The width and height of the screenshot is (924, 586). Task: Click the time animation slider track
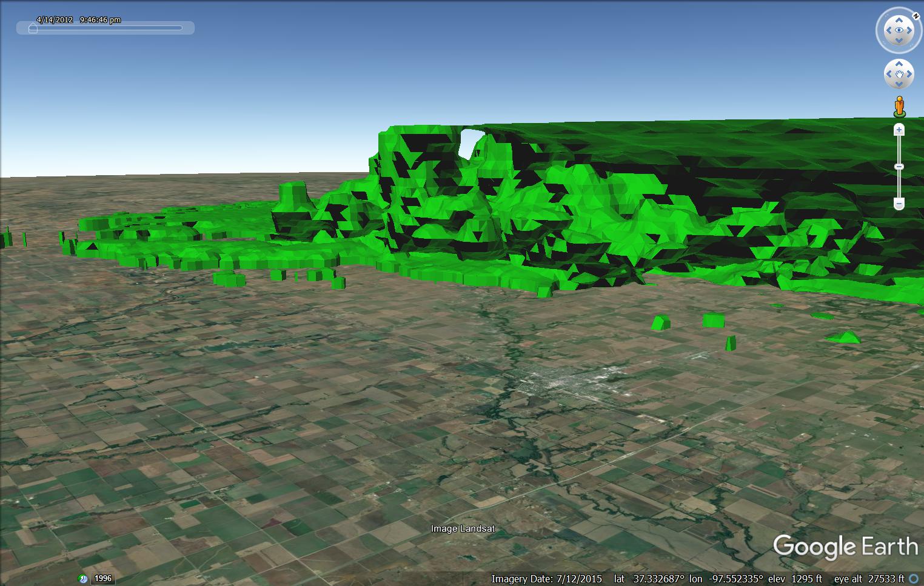109,28
